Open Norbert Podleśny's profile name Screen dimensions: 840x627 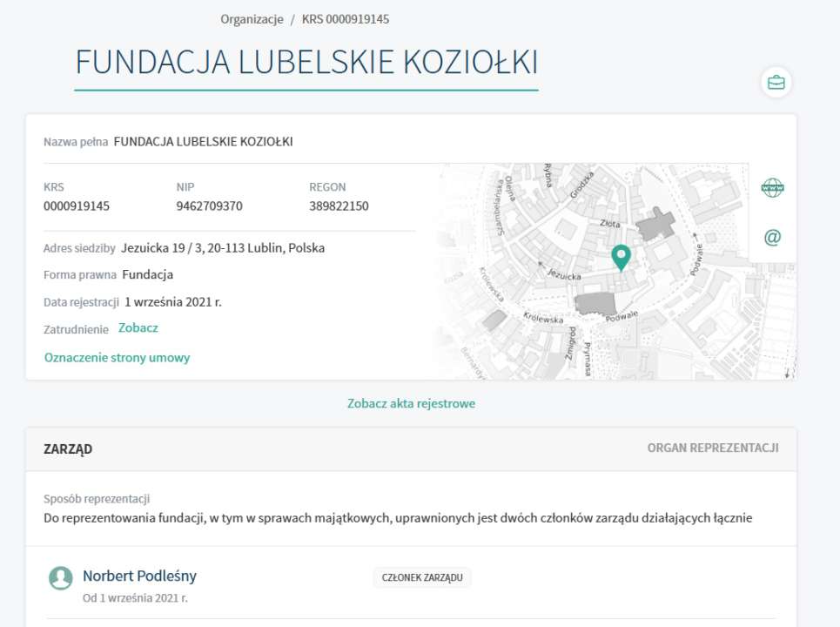coord(139,576)
